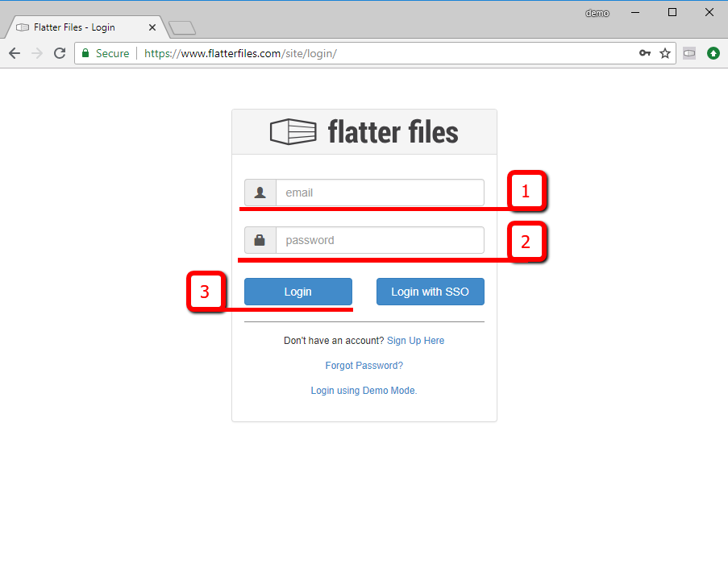
Task: Focus the email input field
Action: [x=380, y=193]
